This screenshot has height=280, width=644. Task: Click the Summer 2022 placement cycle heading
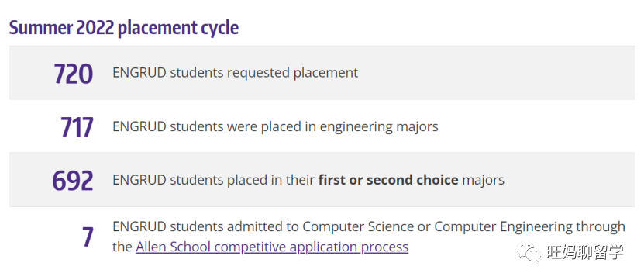pos(124,28)
